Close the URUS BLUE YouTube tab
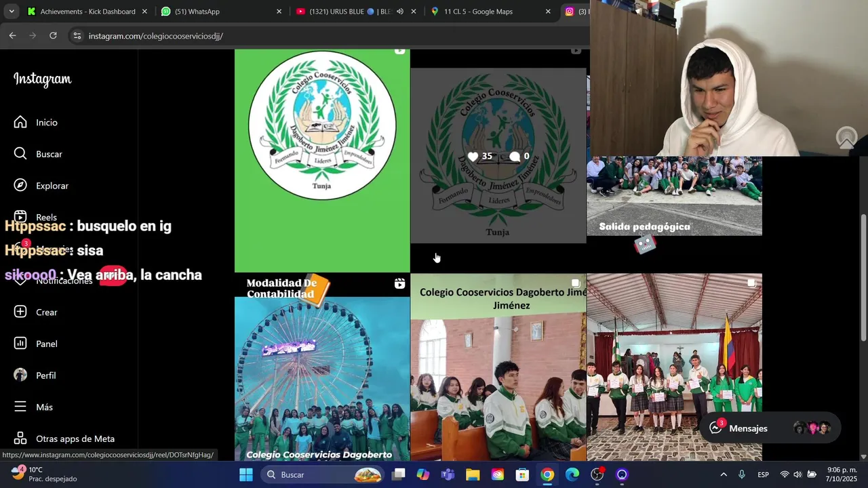This screenshot has width=868, height=488. point(414,12)
